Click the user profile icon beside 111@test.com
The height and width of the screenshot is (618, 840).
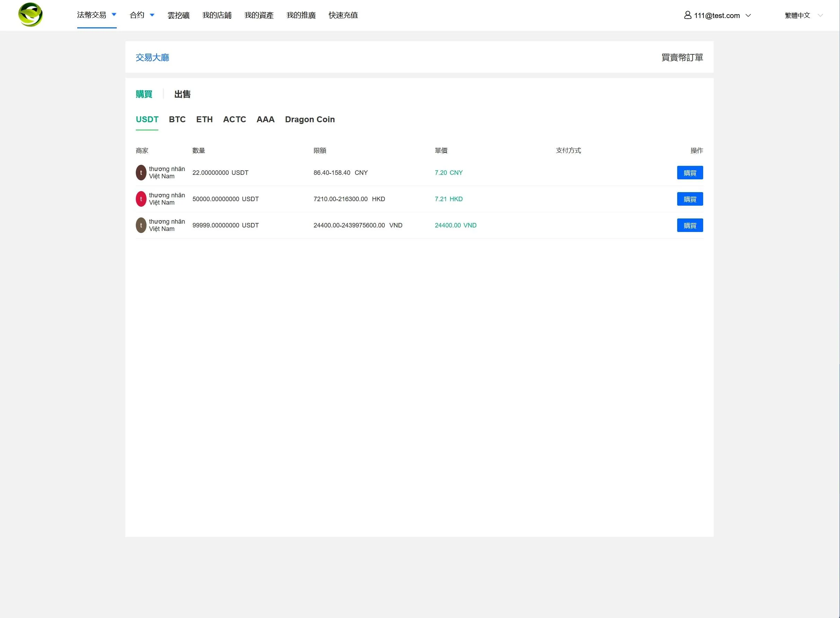(x=687, y=15)
